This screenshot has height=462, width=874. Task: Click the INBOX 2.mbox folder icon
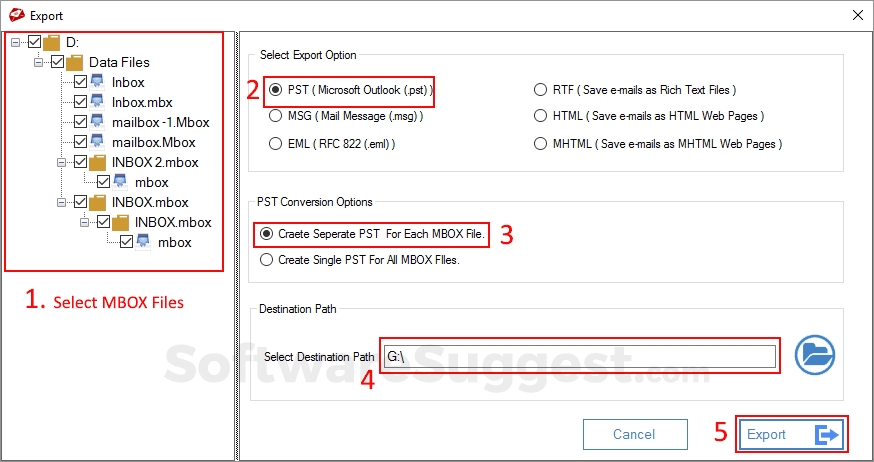pyautogui.click(x=98, y=162)
